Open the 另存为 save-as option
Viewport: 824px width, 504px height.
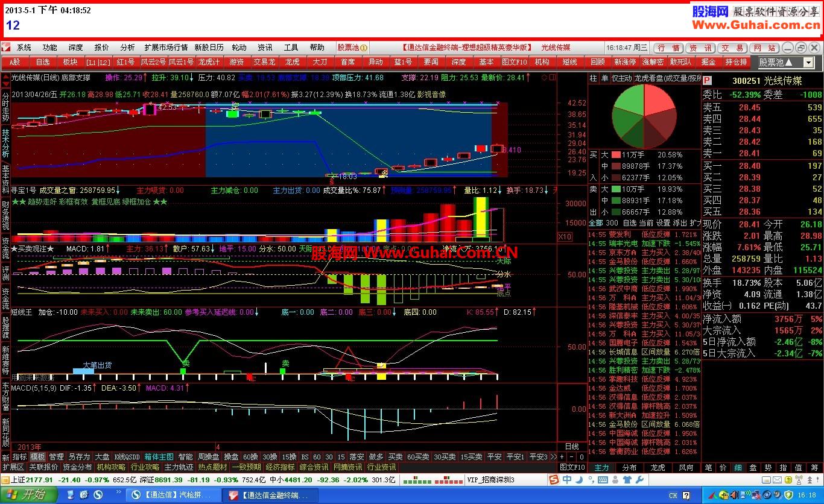tap(79, 457)
